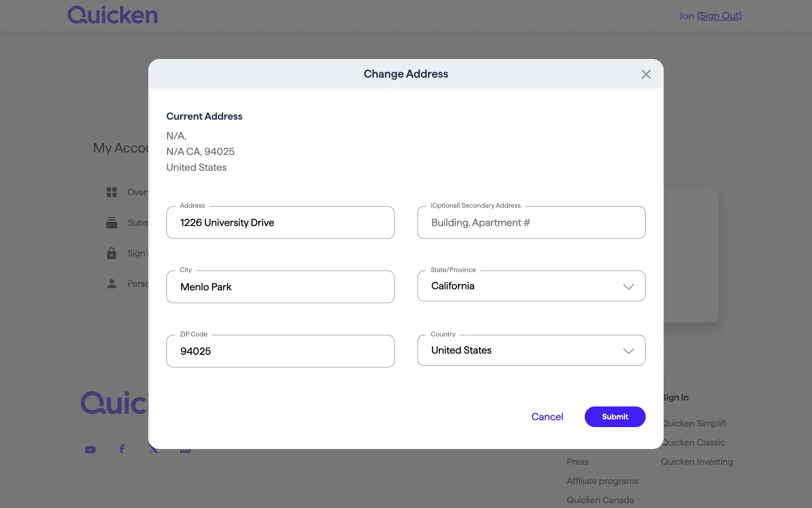Click the Quicken logo in header
This screenshot has width=812, height=508.
click(x=113, y=15)
